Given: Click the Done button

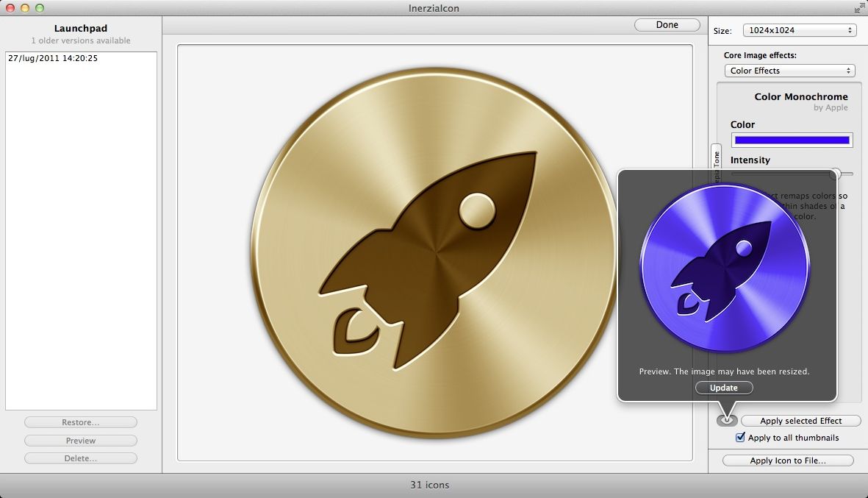Looking at the screenshot, I should pyautogui.click(x=667, y=25).
